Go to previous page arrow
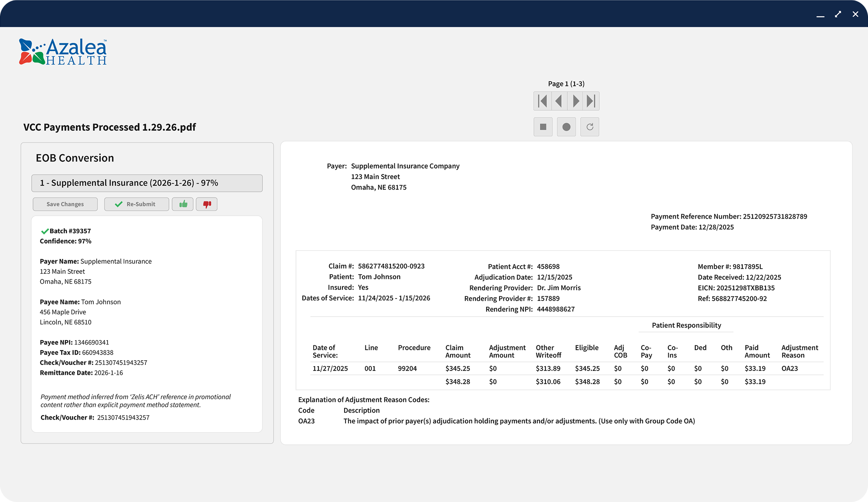This screenshot has height=502, width=868. [x=559, y=101]
